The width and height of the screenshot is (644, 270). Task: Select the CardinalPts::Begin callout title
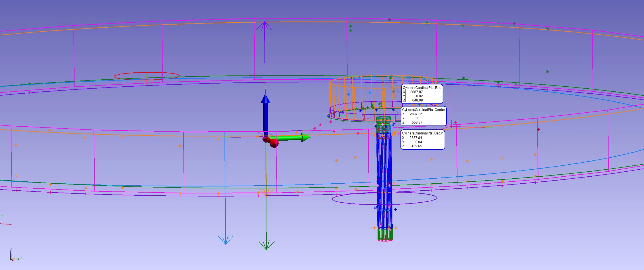423,133
